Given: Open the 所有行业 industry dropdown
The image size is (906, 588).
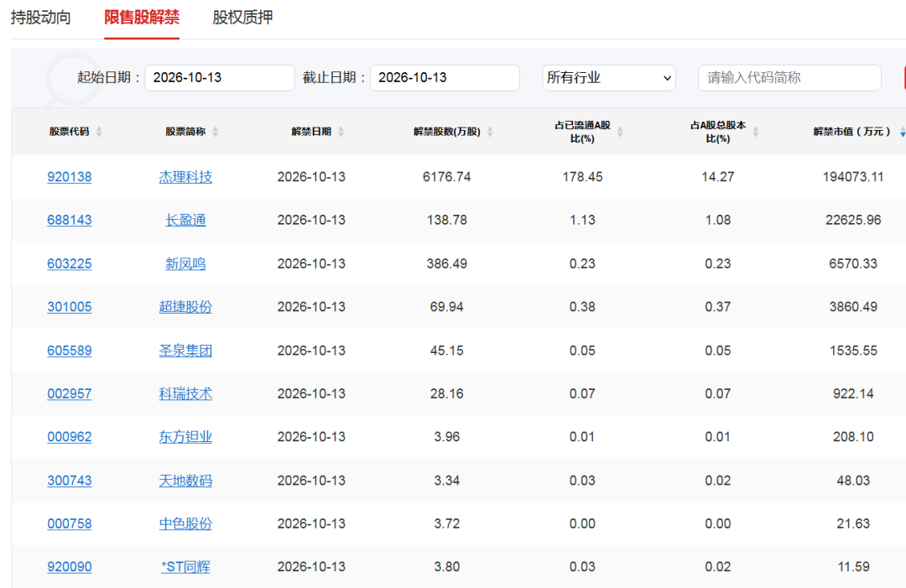Looking at the screenshot, I should 608,77.
